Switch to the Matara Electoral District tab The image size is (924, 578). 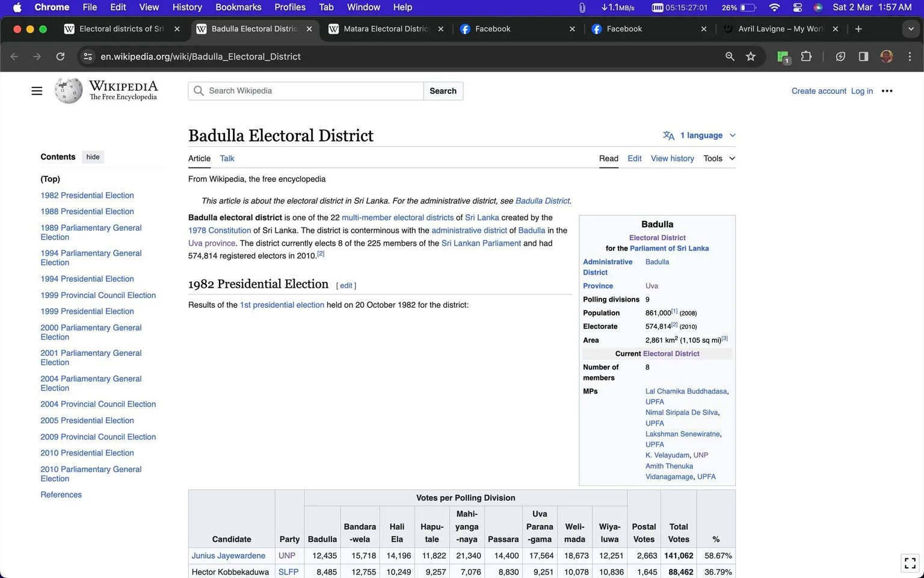[386, 29]
